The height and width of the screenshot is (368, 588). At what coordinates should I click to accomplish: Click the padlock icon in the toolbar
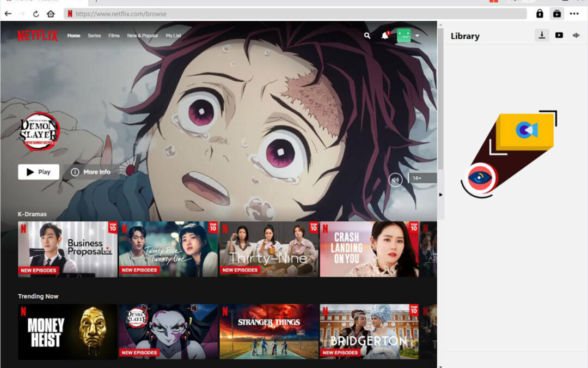[x=540, y=14]
